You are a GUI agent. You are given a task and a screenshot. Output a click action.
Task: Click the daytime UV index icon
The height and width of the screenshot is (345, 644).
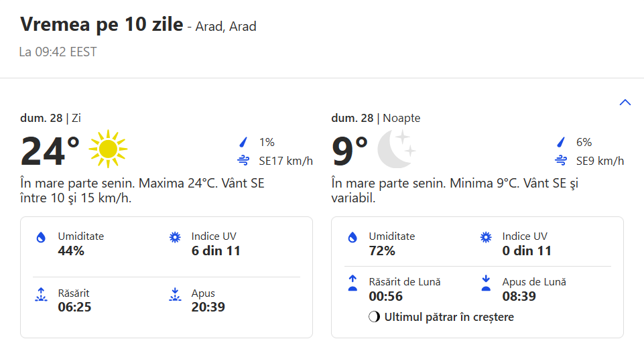click(175, 237)
